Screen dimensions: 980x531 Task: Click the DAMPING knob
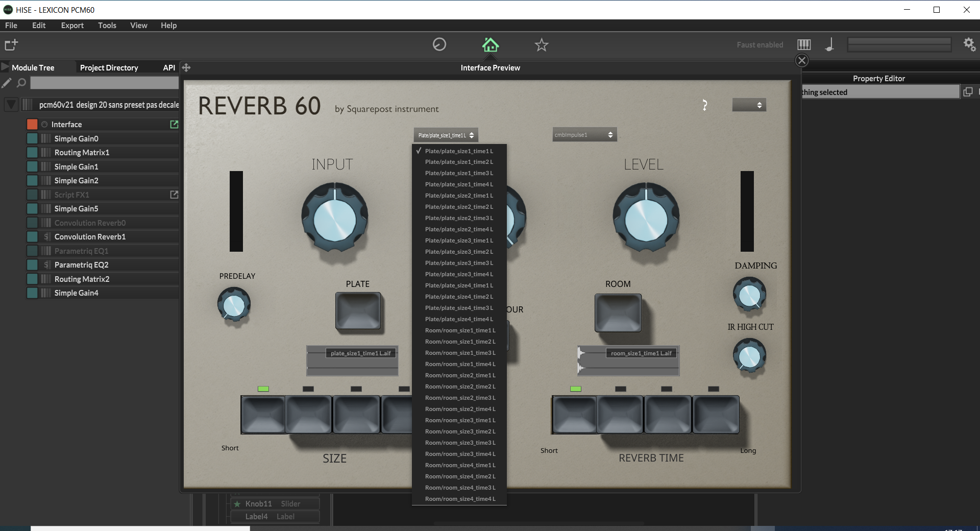(x=749, y=295)
